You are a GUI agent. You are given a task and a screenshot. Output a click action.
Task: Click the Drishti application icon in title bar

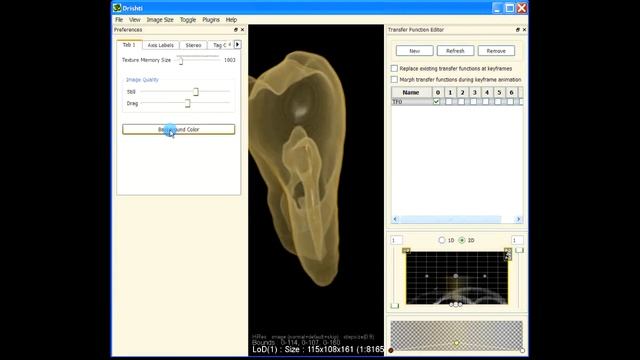[117, 8]
